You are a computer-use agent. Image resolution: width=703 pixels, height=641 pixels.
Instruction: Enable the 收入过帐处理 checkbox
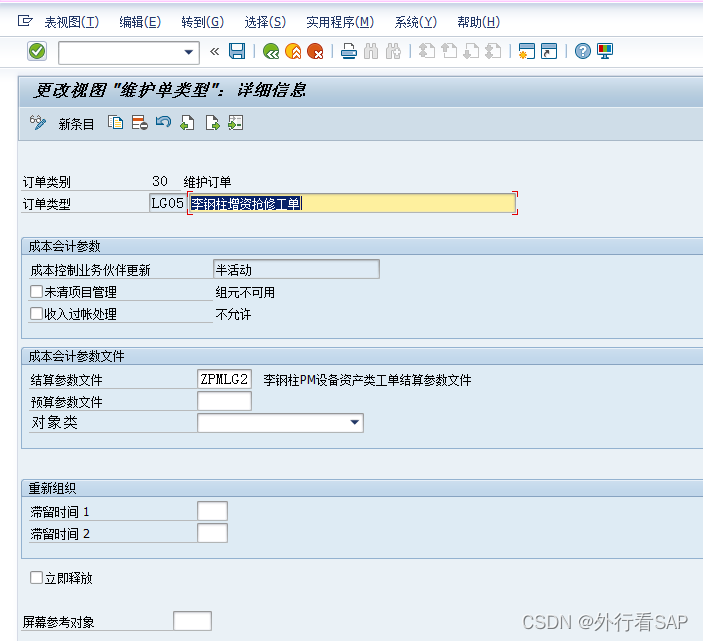click(36, 313)
